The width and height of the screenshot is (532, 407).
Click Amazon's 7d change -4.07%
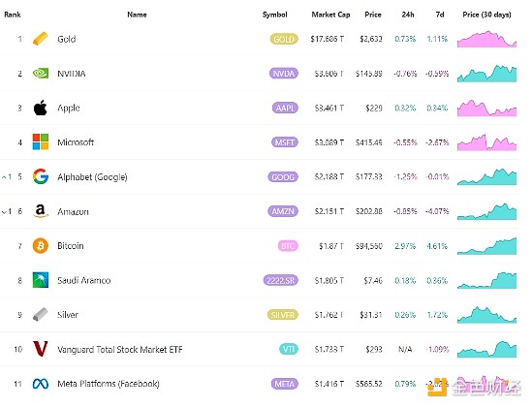(x=437, y=211)
